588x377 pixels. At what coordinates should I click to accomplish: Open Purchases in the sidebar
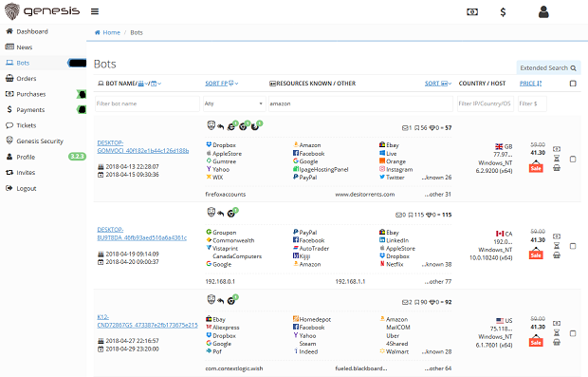31,94
